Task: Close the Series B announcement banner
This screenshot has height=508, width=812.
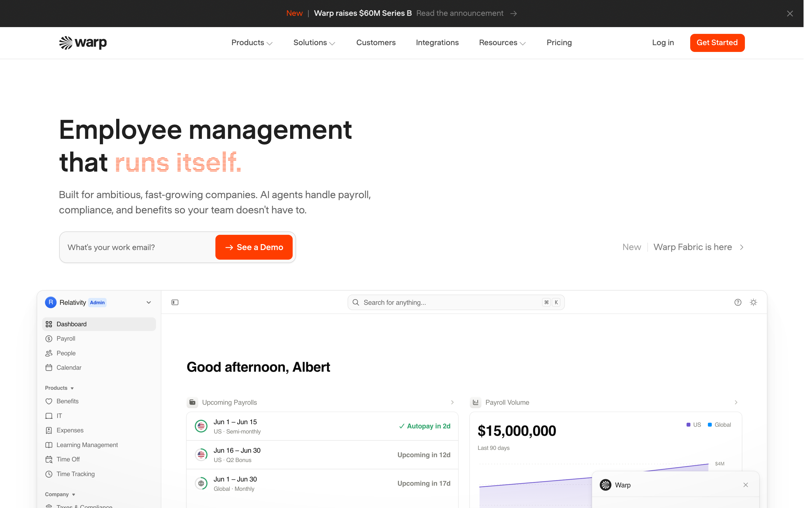Action: point(790,14)
